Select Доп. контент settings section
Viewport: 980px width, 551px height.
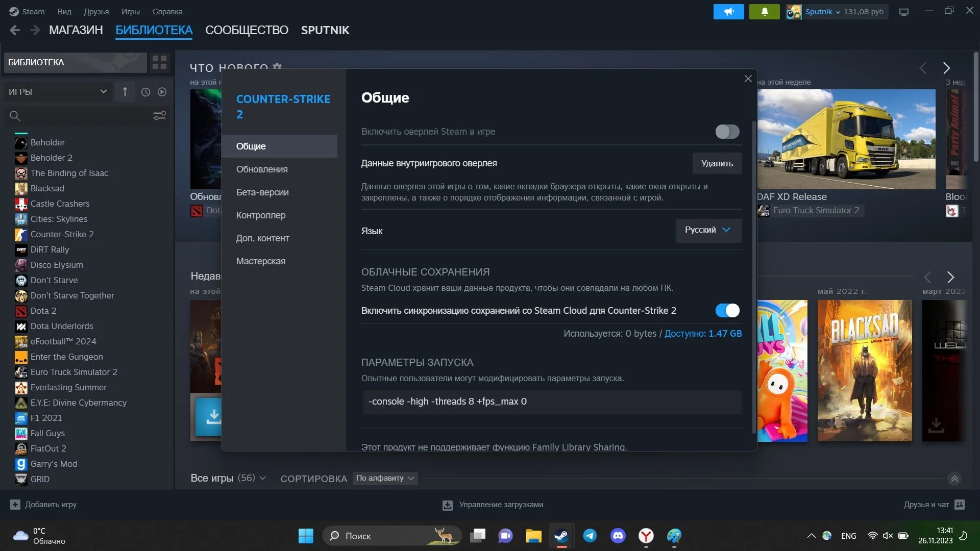(279, 238)
